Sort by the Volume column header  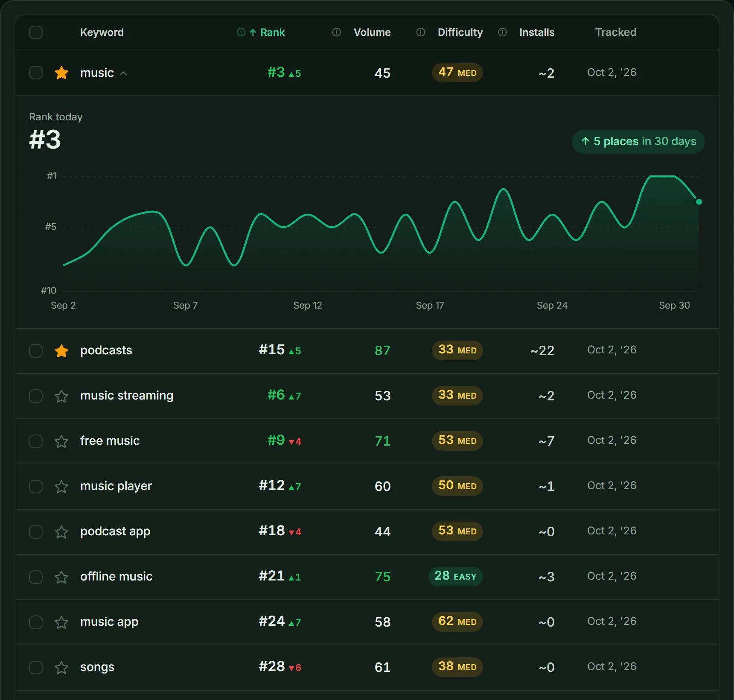coord(372,32)
